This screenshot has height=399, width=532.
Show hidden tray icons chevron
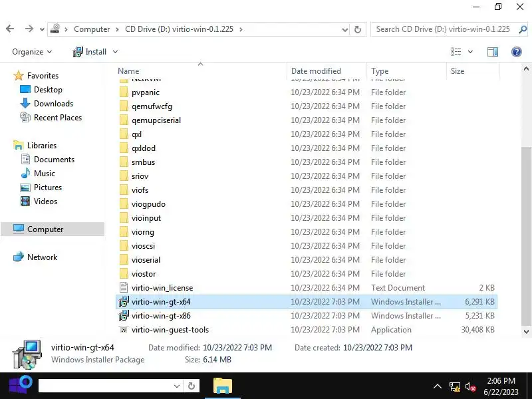click(438, 386)
